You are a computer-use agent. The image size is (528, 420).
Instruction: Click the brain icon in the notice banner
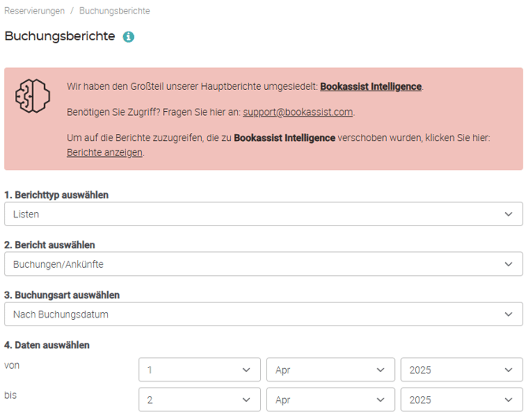tap(32, 96)
